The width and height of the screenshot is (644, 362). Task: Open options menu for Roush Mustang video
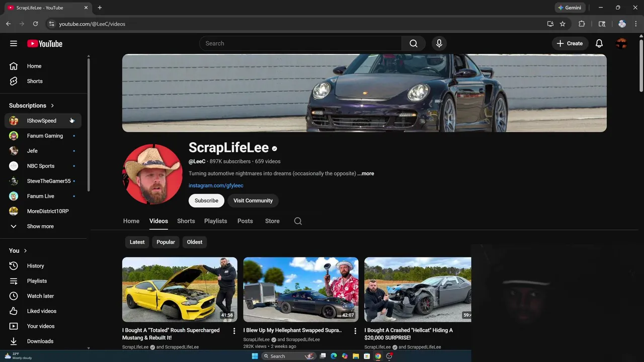(x=234, y=331)
